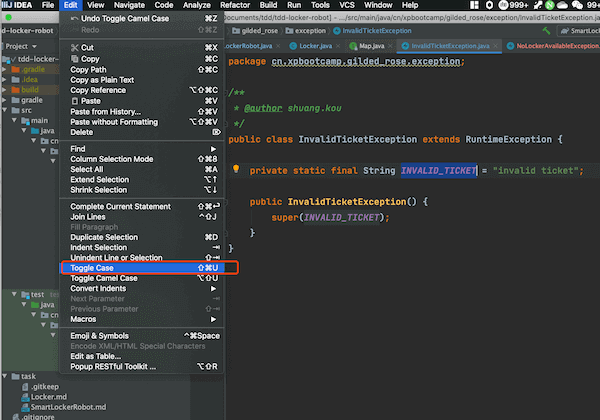Toggle Column Selection Mode

coord(111,159)
